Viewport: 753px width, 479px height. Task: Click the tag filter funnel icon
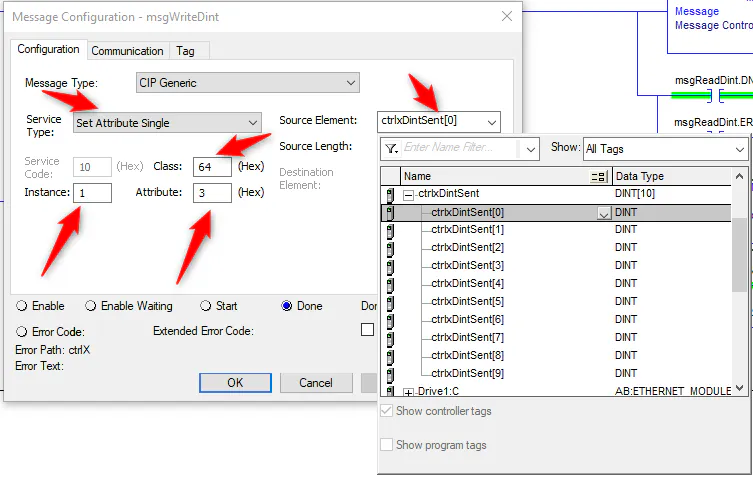tap(391, 148)
